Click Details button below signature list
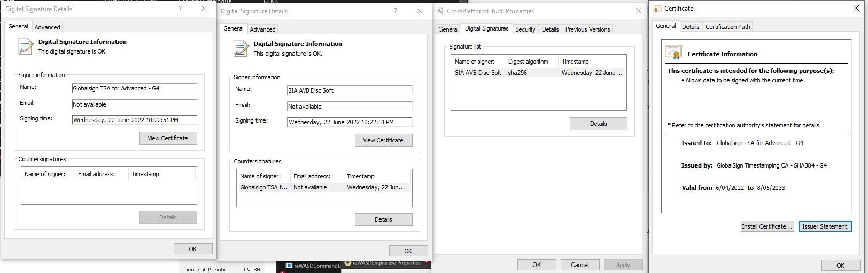The width and height of the screenshot is (868, 273). [x=598, y=124]
